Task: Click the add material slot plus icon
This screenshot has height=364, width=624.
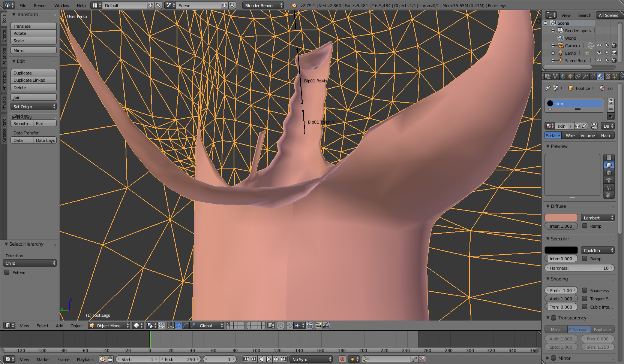Action: [x=611, y=101]
